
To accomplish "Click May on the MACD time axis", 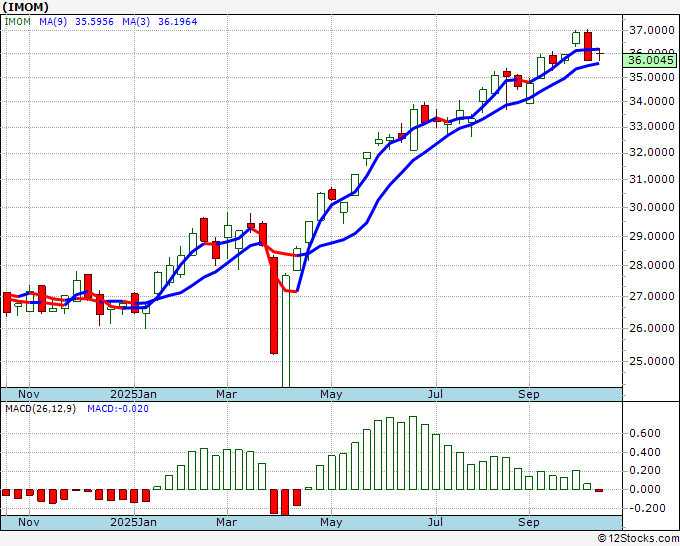I will click(x=331, y=522).
